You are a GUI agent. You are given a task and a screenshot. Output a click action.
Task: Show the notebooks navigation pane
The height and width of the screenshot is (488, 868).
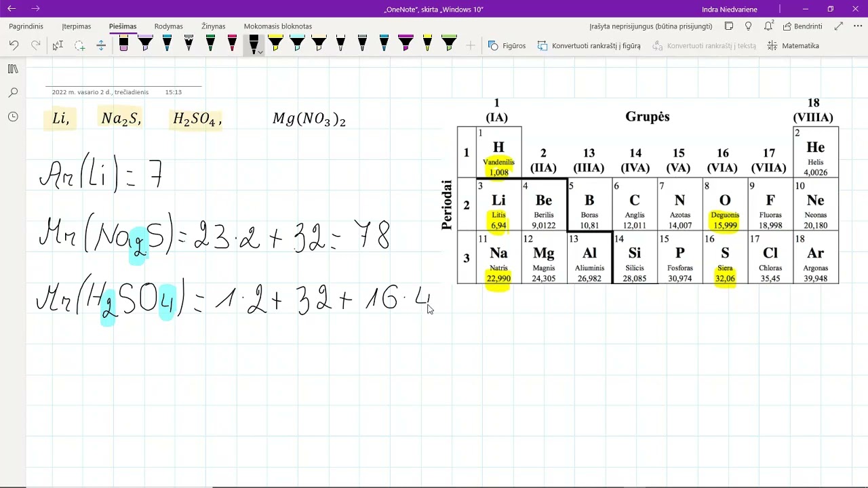(x=13, y=69)
